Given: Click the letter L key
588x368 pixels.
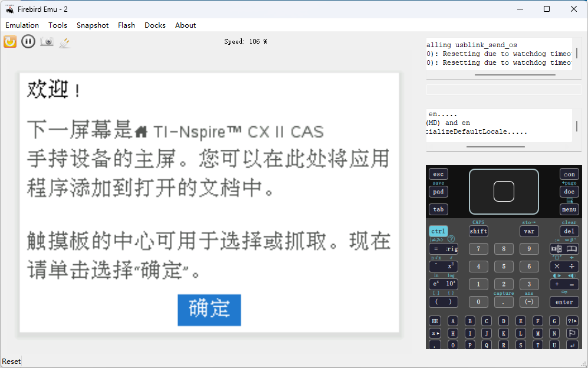Looking at the screenshot, I should click(x=521, y=333).
